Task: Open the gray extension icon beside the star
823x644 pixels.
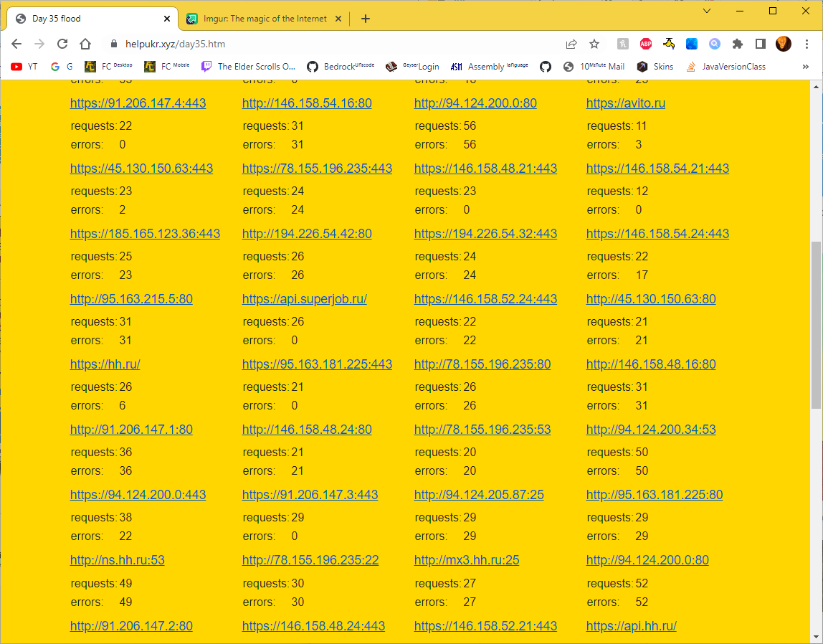Action: coord(622,44)
